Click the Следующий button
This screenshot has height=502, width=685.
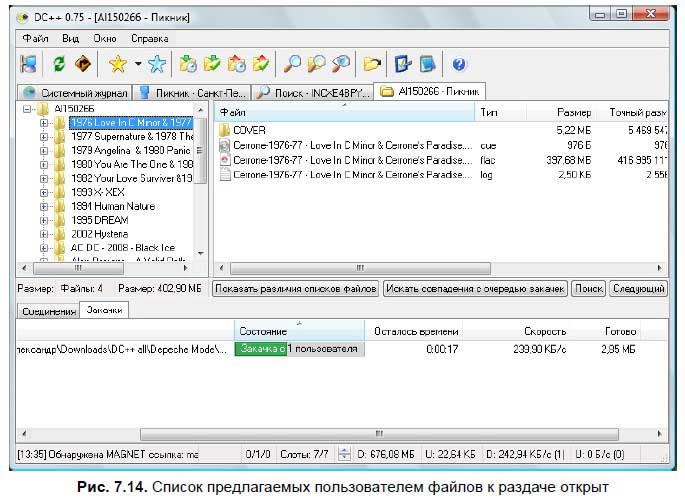click(638, 289)
